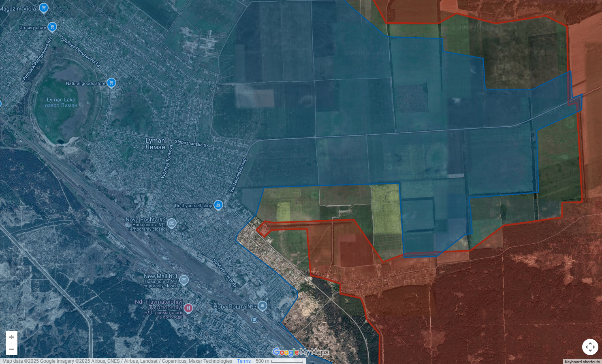Click the Keyboard shortcuts button
This screenshot has height=364, width=602.
click(x=582, y=362)
